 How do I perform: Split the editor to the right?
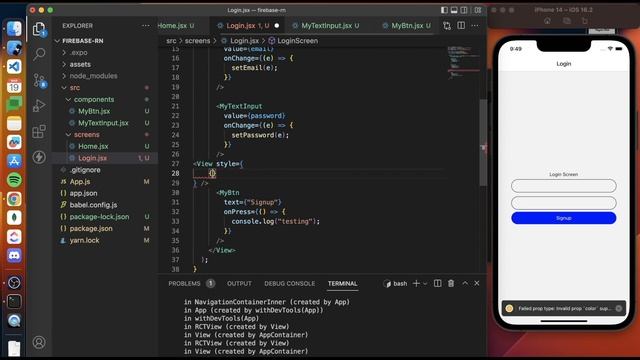pyautogui.click(x=461, y=25)
